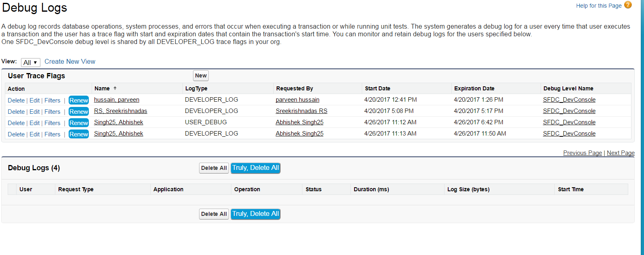Click the Start Date column header

[378, 88]
